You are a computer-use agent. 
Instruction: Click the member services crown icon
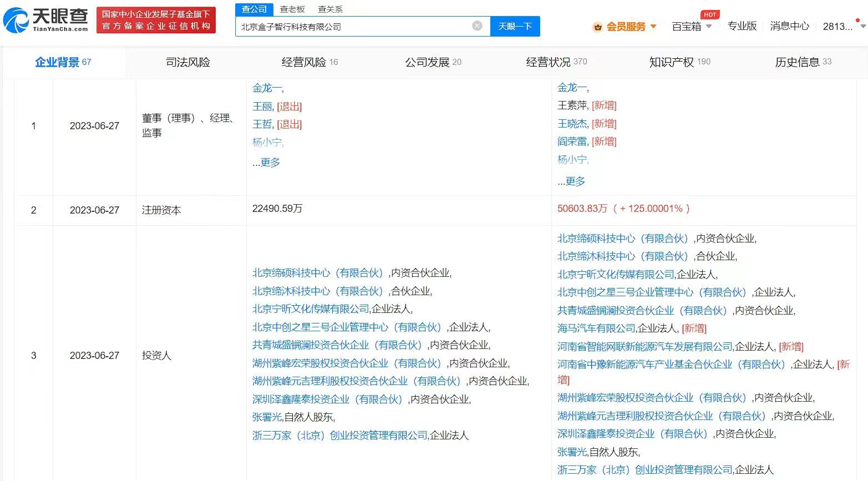click(597, 27)
